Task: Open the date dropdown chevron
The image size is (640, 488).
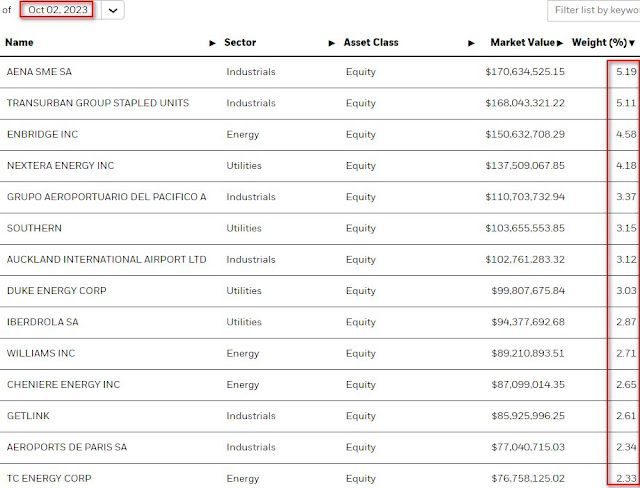Action: (x=113, y=10)
